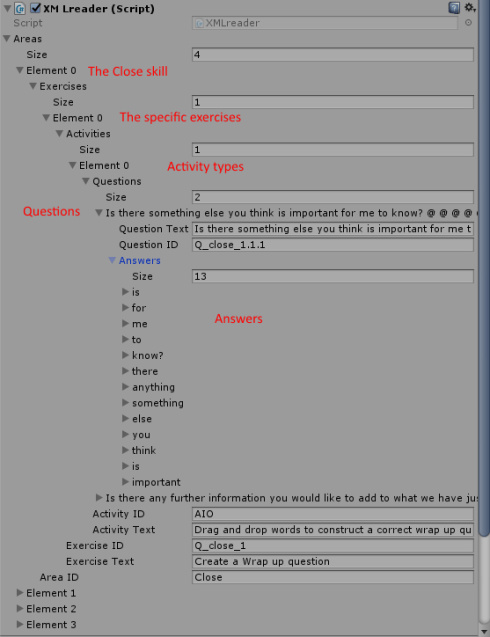Expand the 'Is there any further information' question
Image resolution: width=490 pixels, height=637 pixels.
(99, 498)
